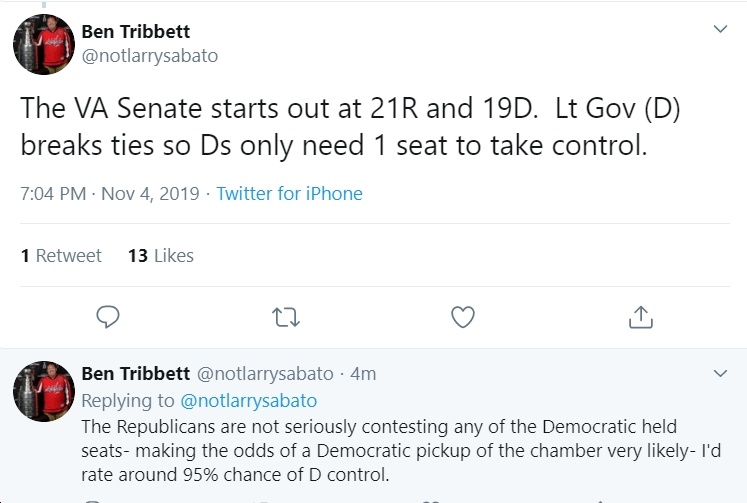Click the profile picture on the reply tweet
This screenshot has height=503, width=747.
tap(44, 391)
